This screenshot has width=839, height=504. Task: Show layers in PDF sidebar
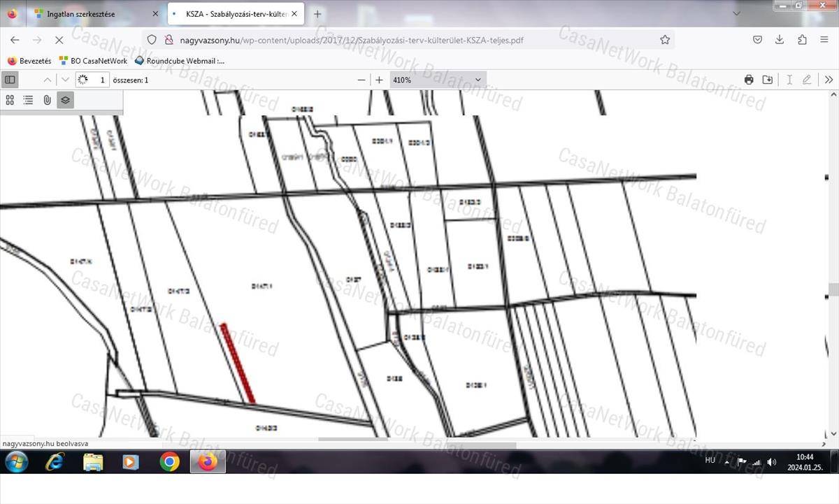point(65,100)
